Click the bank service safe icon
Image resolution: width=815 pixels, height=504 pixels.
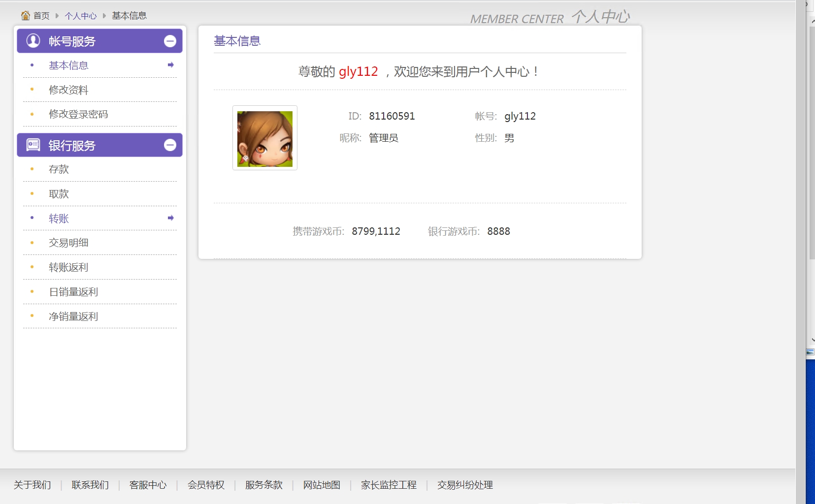33,145
